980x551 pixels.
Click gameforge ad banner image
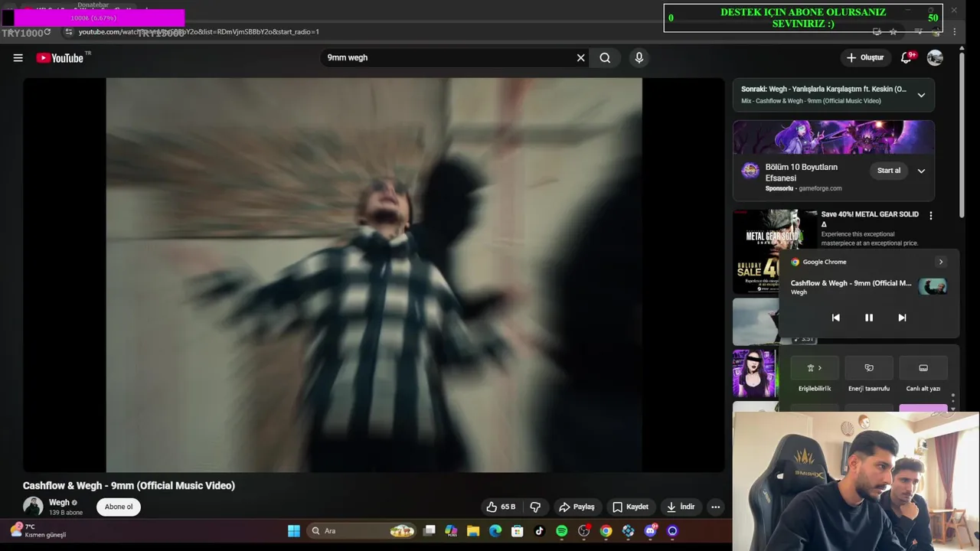click(x=834, y=138)
